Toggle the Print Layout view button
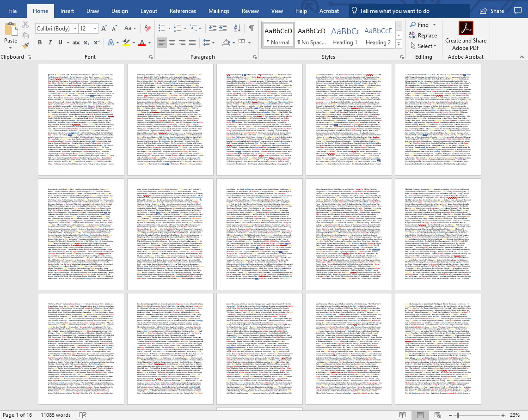The width and height of the screenshot is (528, 420). tap(420, 415)
